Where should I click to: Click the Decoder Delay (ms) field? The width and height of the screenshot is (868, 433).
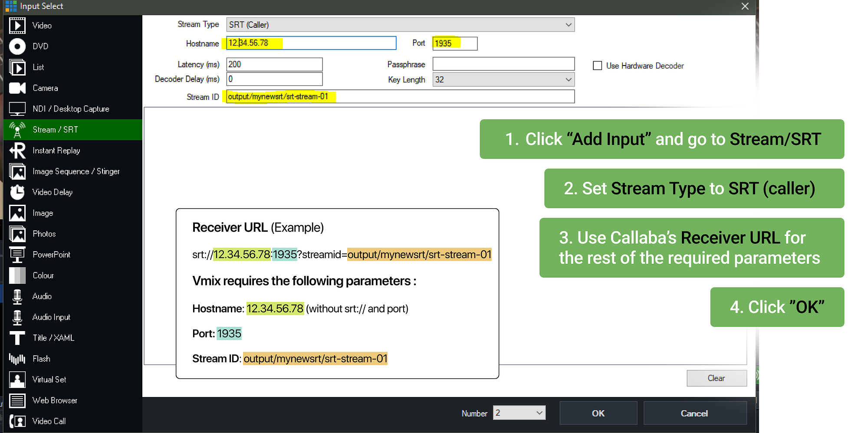274,79
